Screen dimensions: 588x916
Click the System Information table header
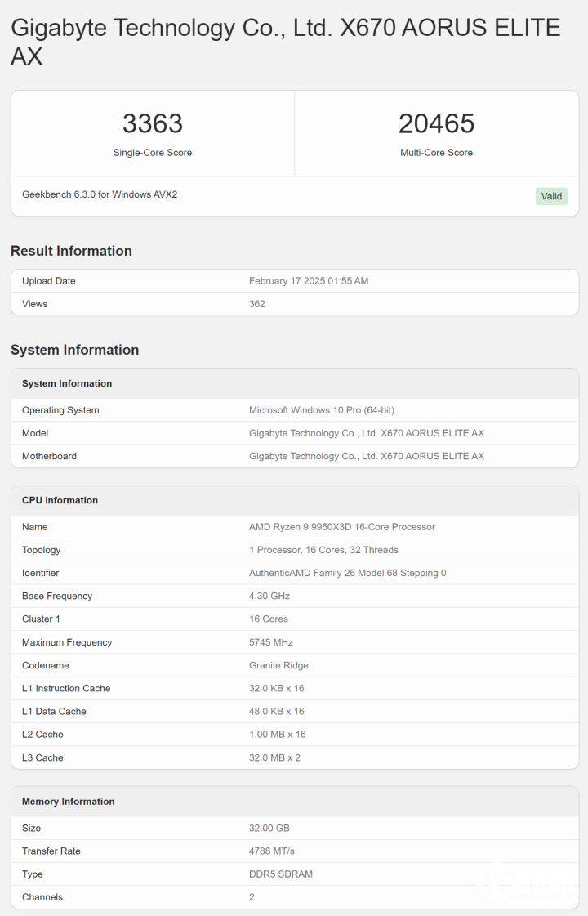pos(67,383)
